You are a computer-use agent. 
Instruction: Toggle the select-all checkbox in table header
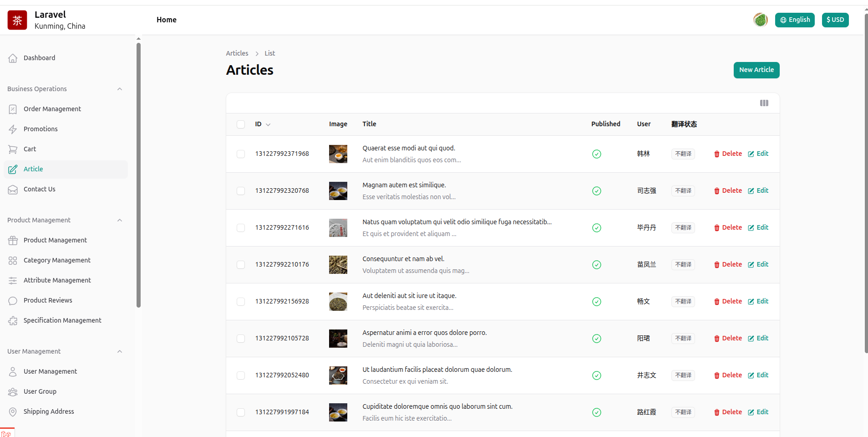(241, 124)
